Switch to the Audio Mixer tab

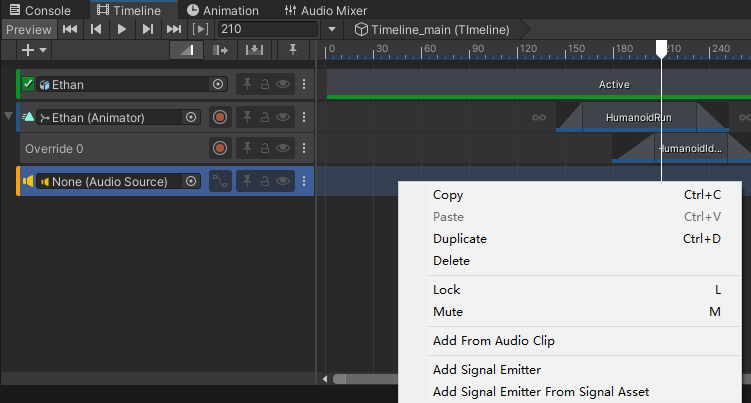coord(326,10)
